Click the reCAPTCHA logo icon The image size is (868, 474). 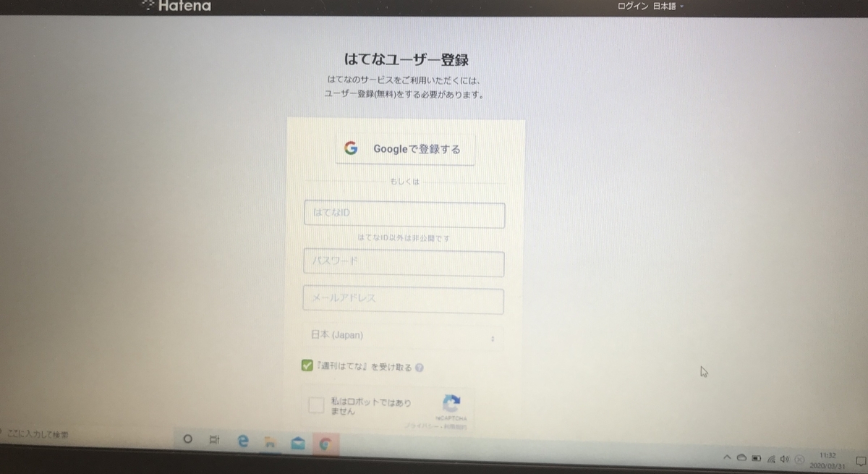451,404
